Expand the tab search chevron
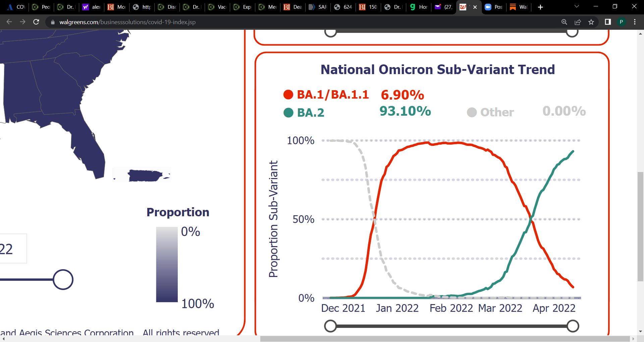Screen dimensions: 644x342 (577, 6)
